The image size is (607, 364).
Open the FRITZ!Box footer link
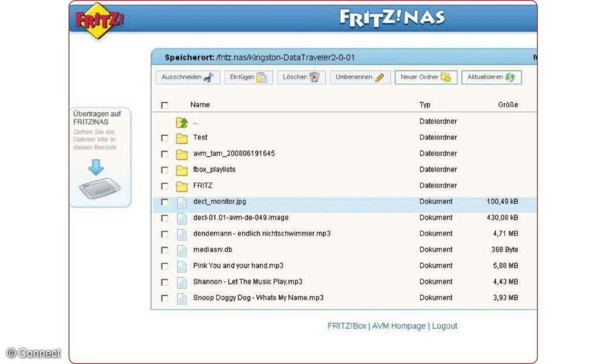pyautogui.click(x=346, y=326)
